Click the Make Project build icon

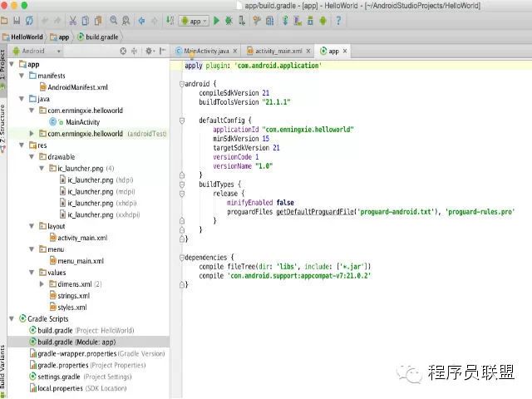(170, 20)
